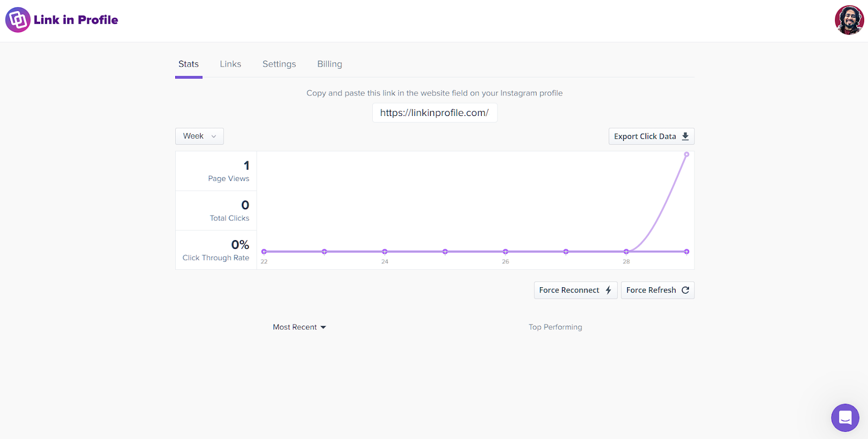
Task: Click the Export Click Data button label
Action: (645, 137)
